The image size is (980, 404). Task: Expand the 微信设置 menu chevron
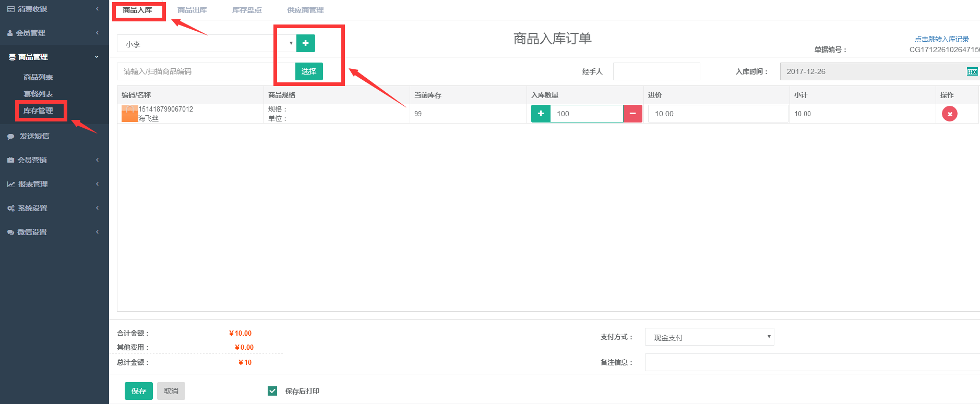point(97,232)
